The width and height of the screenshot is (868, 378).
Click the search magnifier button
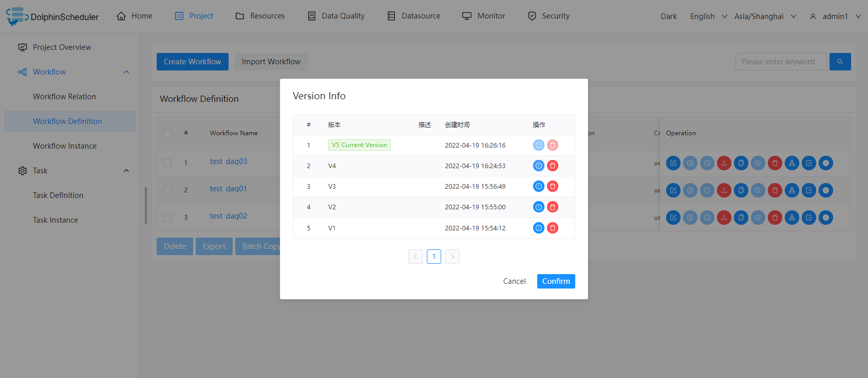840,62
